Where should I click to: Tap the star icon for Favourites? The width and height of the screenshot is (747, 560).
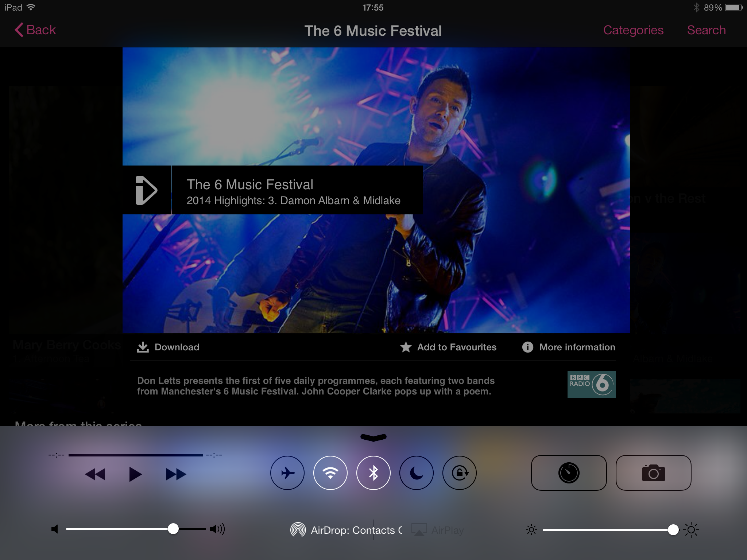click(406, 347)
